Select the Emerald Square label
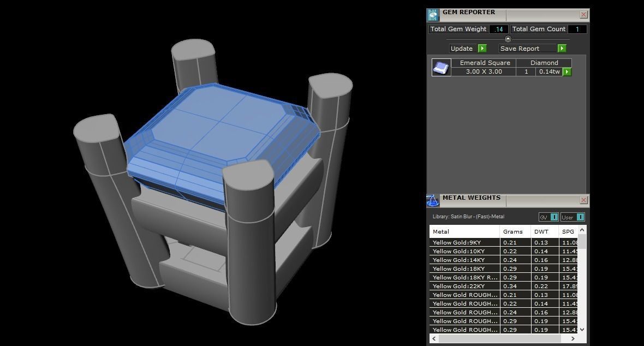The image size is (644, 346). pyautogui.click(x=485, y=63)
